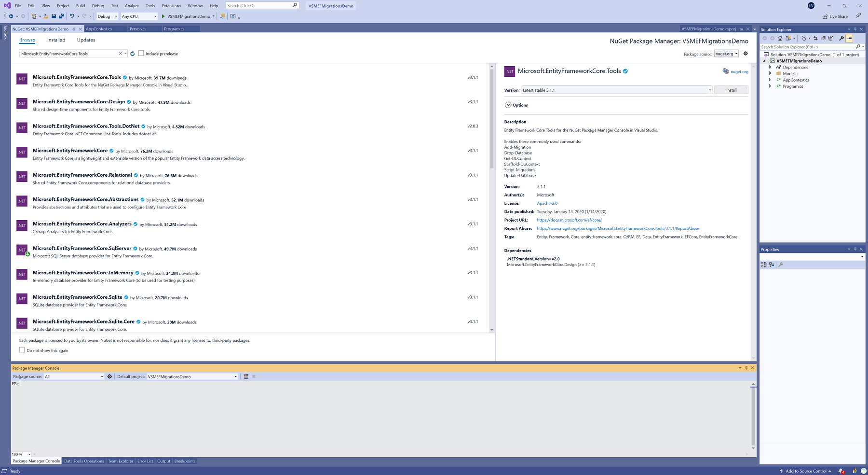Clear the Package Manager Console output
This screenshot has width=868, height=475.
click(x=246, y=377)
